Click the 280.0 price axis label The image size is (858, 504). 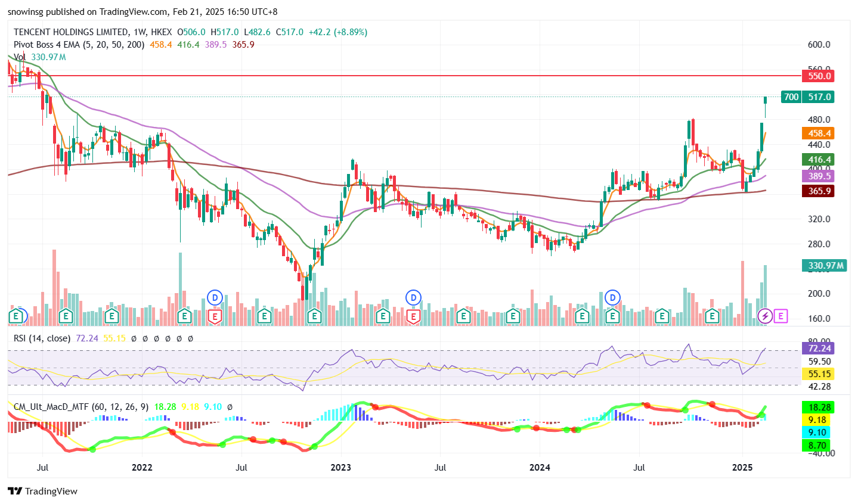(x=819, y=244)
